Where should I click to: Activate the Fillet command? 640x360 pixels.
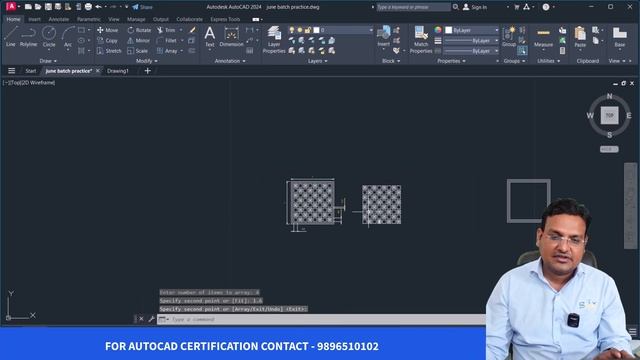point(167,40)
